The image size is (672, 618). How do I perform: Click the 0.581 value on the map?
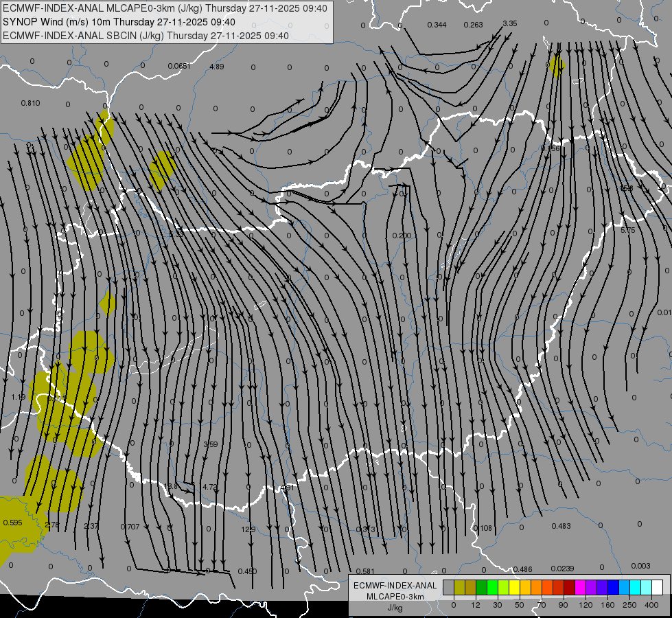(x=365, y=572)
